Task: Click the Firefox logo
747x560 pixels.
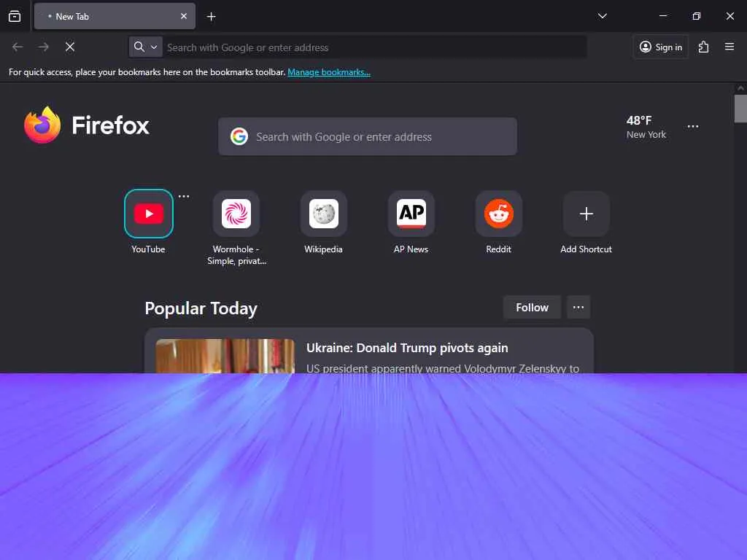Action: (x=87, y=125)
